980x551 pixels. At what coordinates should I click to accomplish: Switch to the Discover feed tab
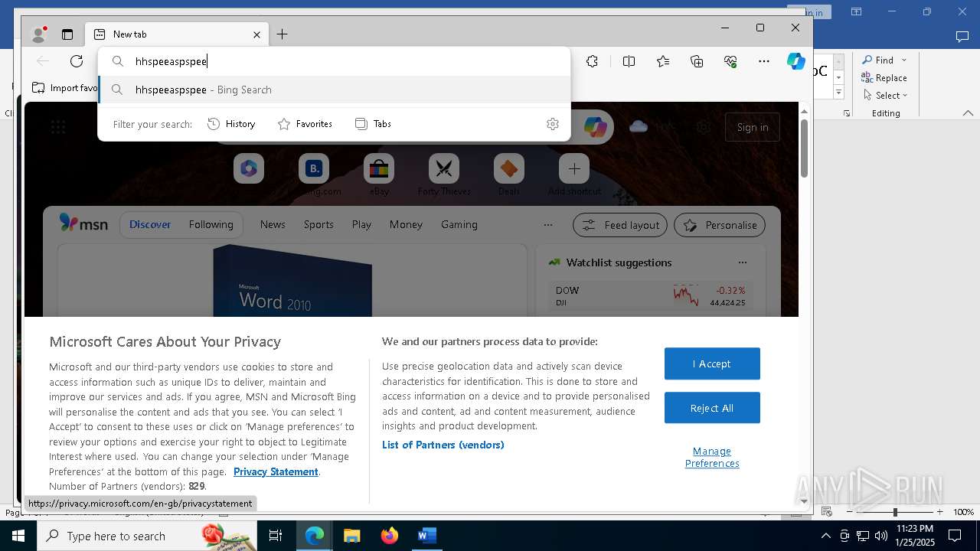coord(150,225)
